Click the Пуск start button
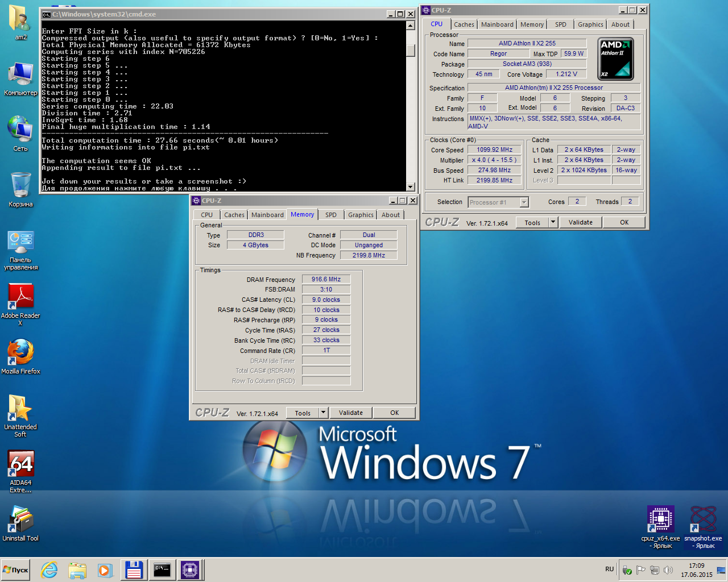Image resolution: width=728 pixels, height=582 pixels. pos(15,569)
